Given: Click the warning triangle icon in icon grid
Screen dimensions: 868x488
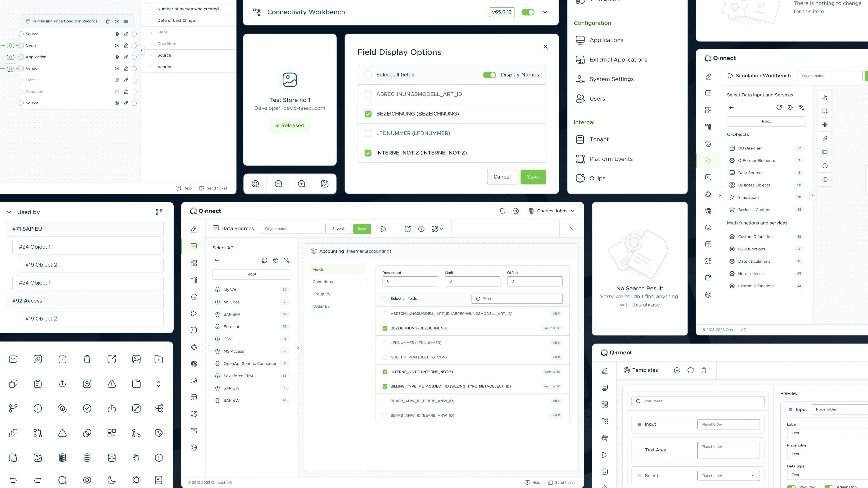Looking at the screenshot, I should pyautogui.click(x=111, y=384).
